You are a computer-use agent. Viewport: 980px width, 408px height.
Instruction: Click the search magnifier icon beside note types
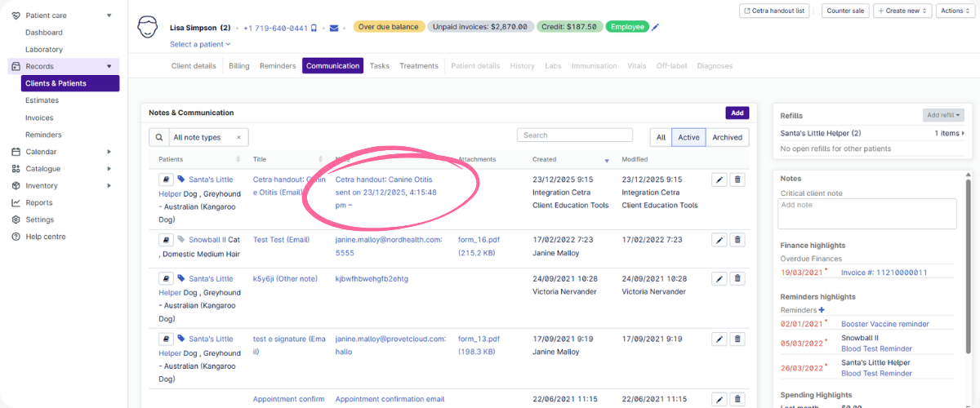tap(159, 137)
